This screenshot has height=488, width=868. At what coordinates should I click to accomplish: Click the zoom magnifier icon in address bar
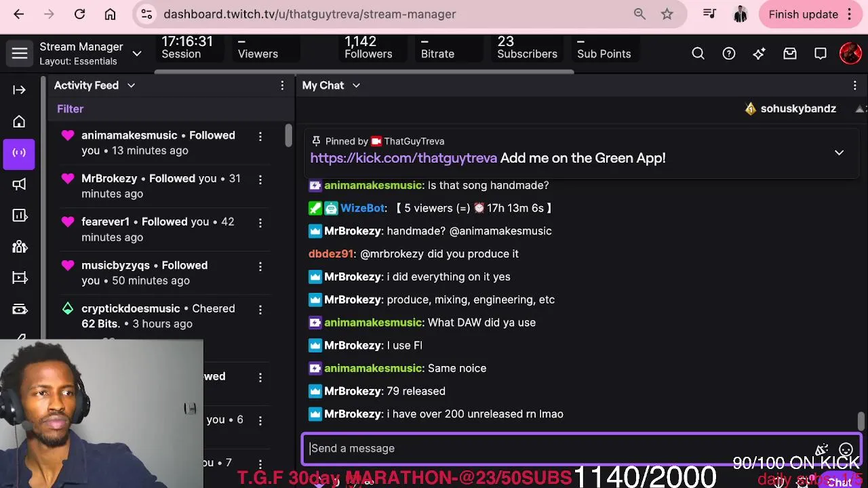click(x=639, y=14)
